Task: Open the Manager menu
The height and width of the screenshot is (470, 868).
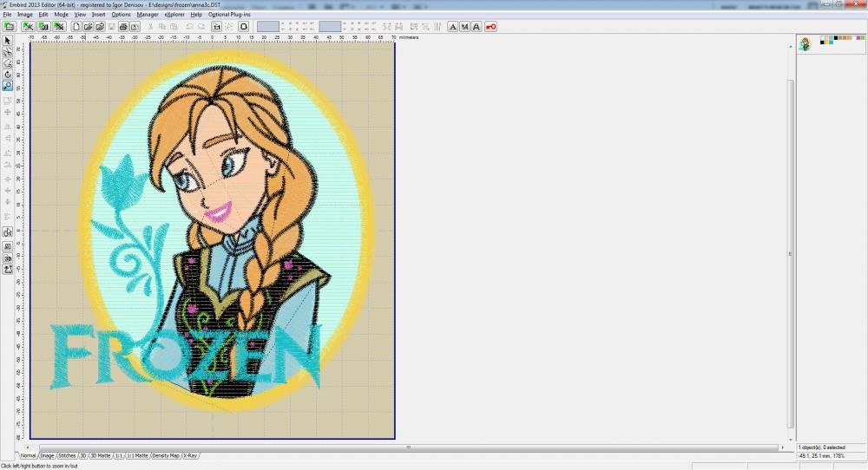Action: [x=148, y=15]
